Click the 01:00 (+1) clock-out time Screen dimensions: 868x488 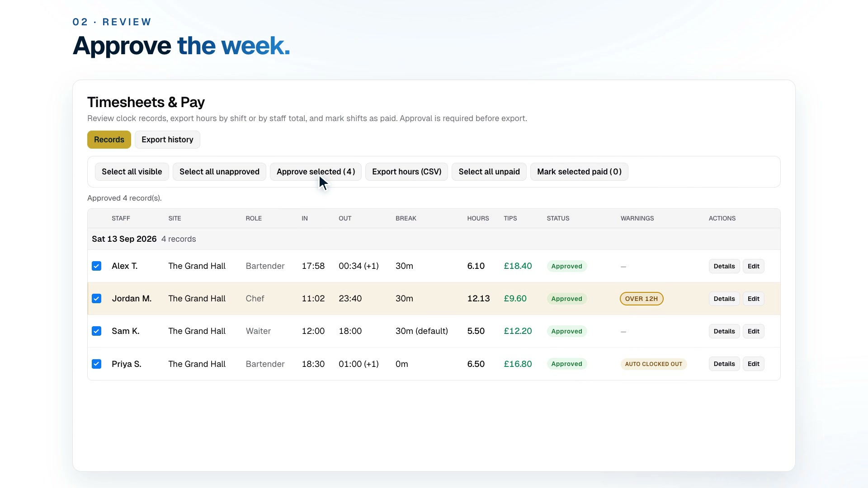pos(359,364)
